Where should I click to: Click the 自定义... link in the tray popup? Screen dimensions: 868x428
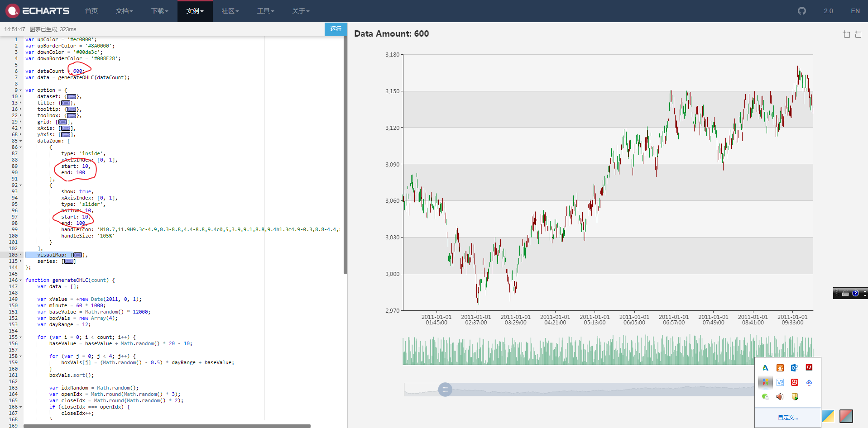click(x=788, y=417)
